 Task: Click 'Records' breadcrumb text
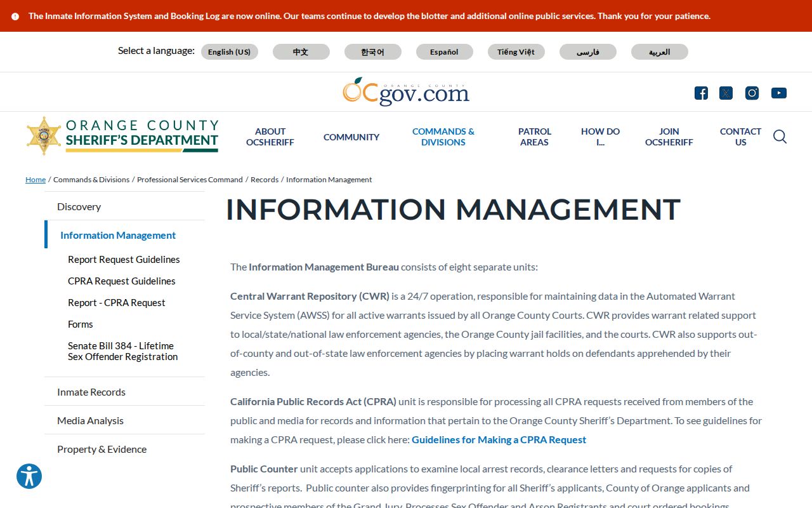265,180
